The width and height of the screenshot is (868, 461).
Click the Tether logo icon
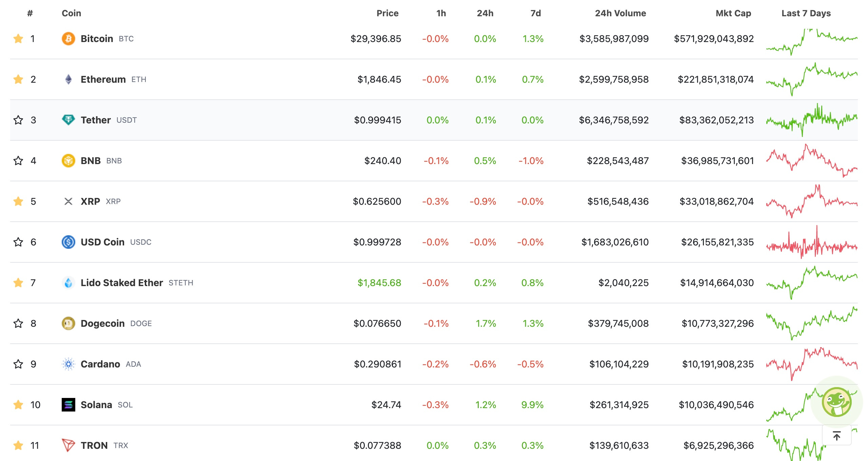(68, 120)
